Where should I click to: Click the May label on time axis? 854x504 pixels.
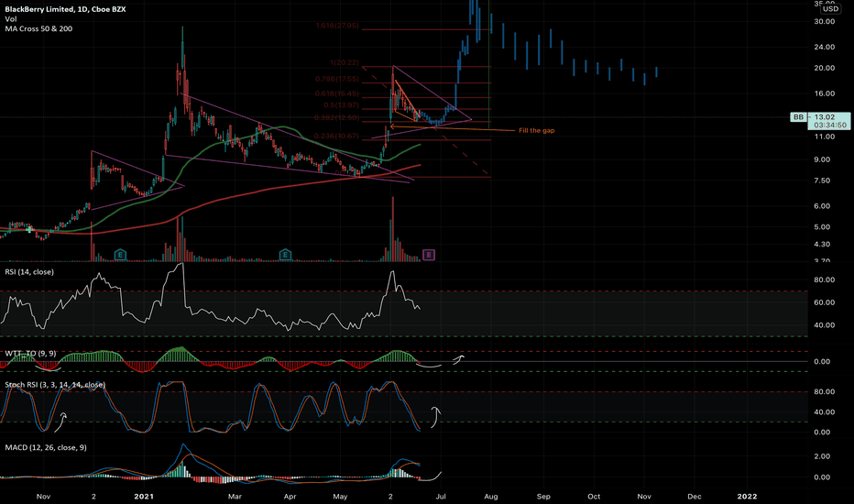(340, 497)
